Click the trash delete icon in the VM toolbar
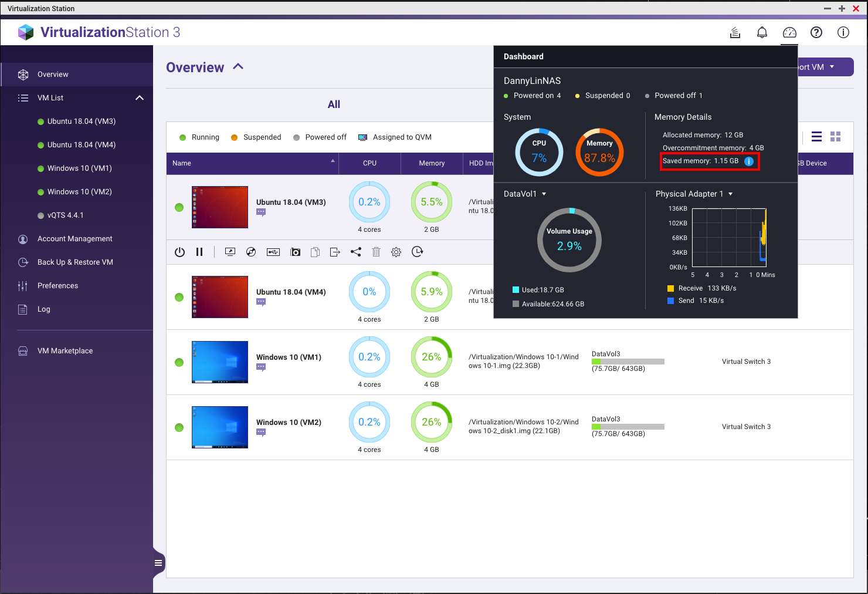868x594 pixels. 376,252
